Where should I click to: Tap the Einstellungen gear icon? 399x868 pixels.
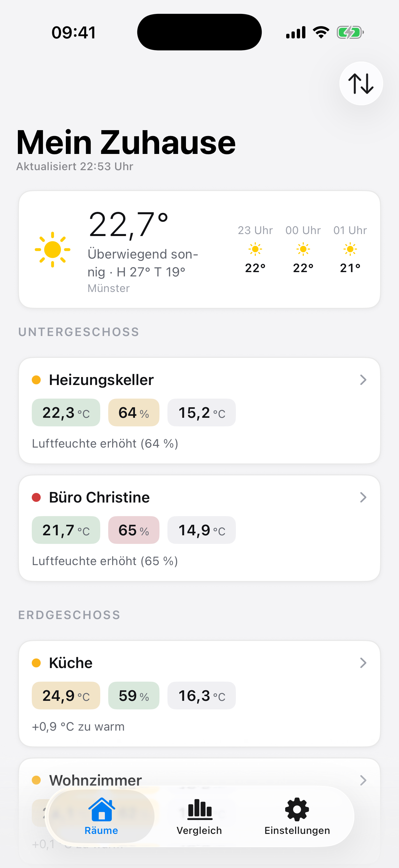click(x=297, y=809)
